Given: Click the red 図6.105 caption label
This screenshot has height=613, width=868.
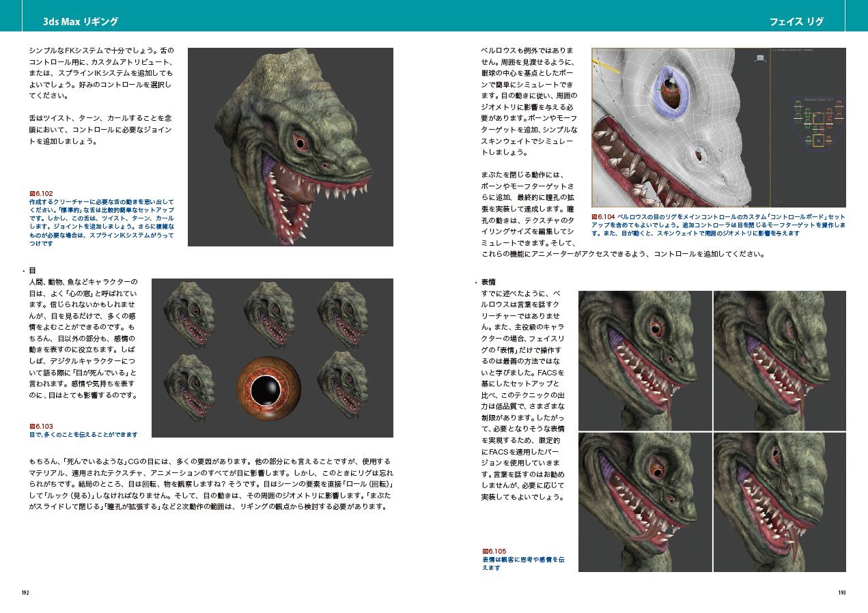Looking at the screenshot, I should (494, 551).
